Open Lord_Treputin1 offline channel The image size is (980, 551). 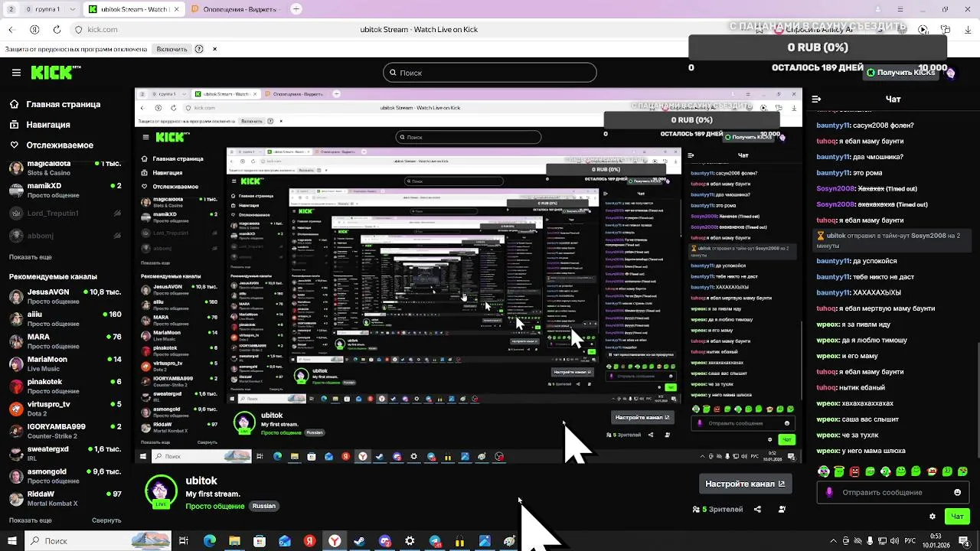coord(65,214)
